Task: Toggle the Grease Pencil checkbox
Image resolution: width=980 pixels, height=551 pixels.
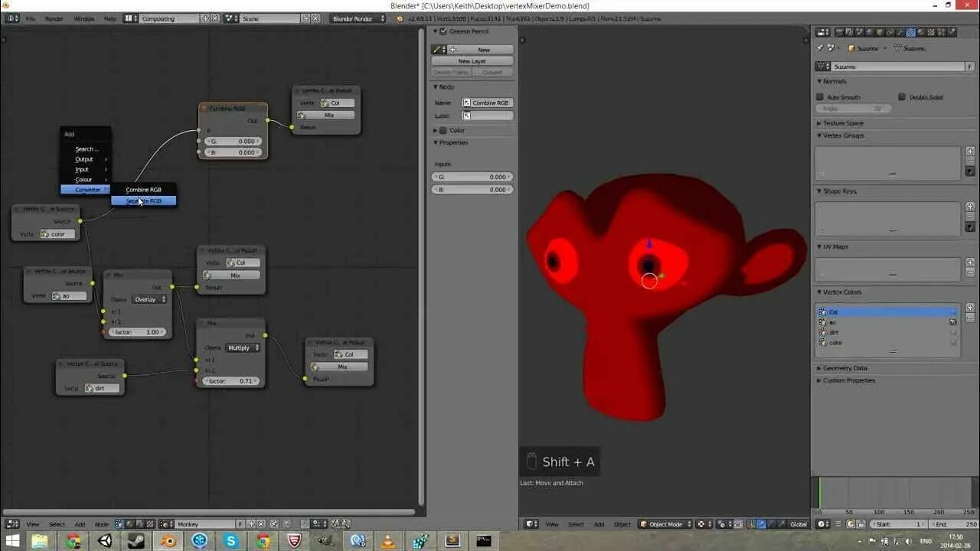Action: 443,31
